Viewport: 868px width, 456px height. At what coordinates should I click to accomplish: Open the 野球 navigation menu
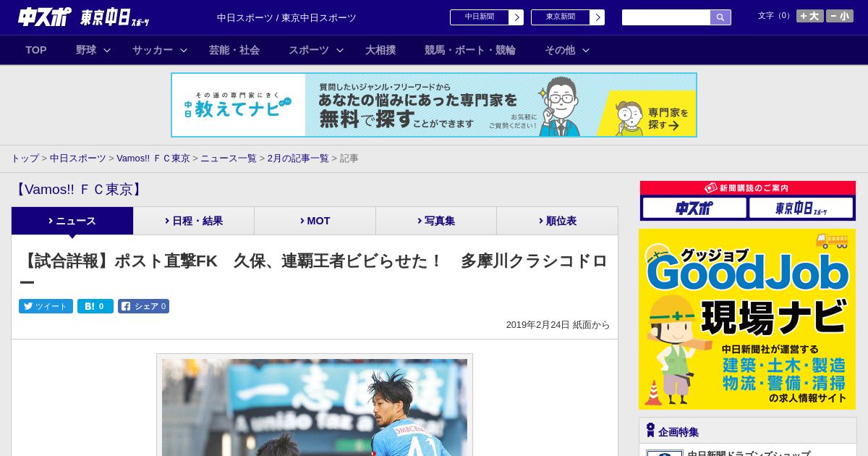coord(86,50)
